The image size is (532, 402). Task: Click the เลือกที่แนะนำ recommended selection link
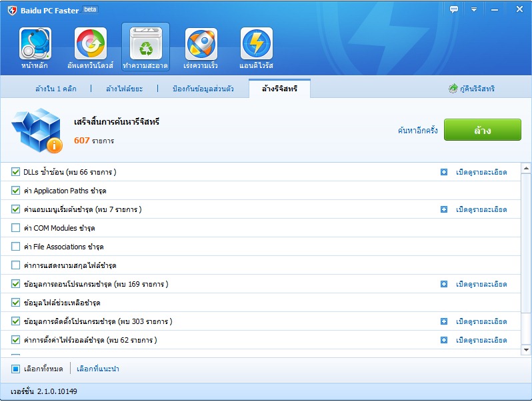(97, 369)
